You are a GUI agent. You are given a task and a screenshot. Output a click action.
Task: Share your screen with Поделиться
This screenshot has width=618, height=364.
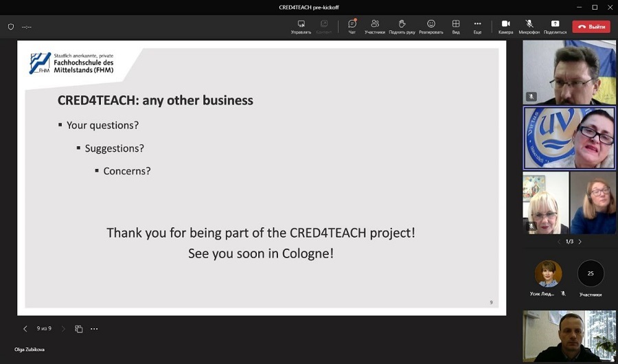pos(555,26)
